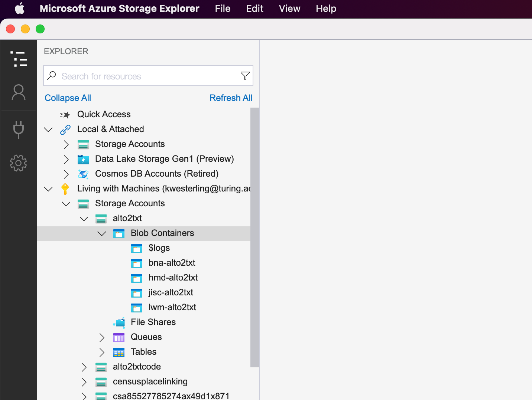Viewport: 532px width, 400px height.
Task: Click the Quick Access star icon
Action: click(65, 115)
